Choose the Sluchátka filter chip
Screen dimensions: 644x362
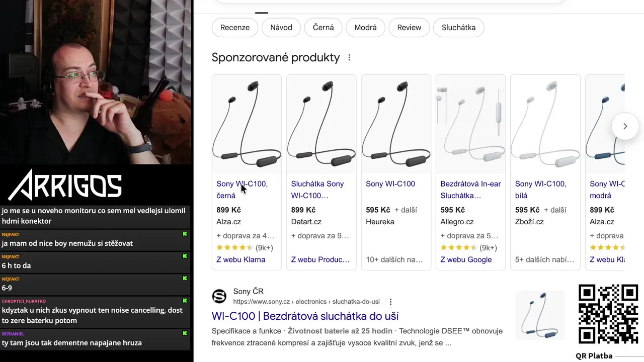458,28
